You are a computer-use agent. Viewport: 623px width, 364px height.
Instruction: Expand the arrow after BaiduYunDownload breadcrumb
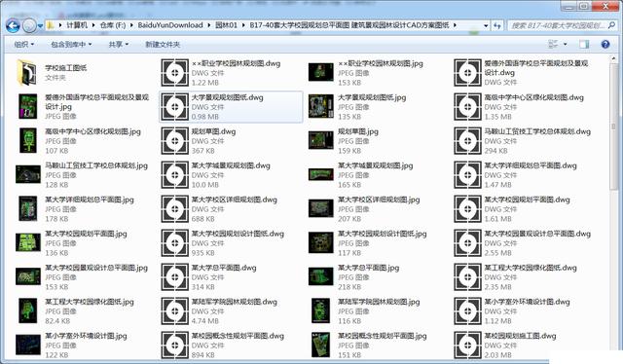point(208,25)
